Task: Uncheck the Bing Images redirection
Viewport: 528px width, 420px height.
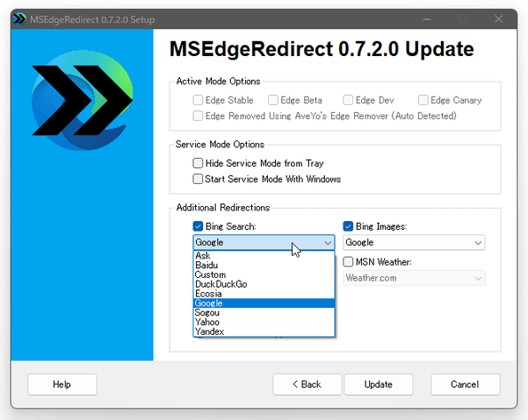Action: pos(348,226)
